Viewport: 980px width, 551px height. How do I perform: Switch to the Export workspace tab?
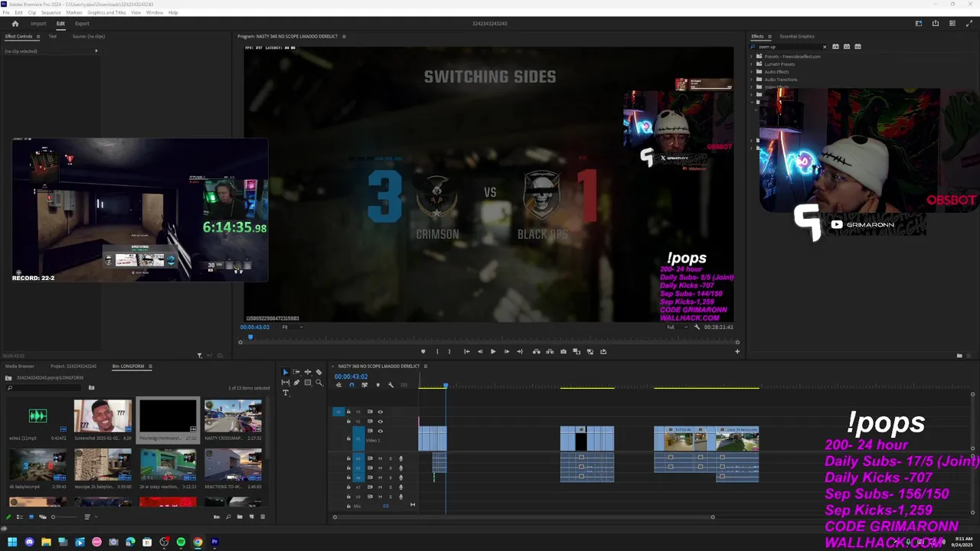[82, 24]
